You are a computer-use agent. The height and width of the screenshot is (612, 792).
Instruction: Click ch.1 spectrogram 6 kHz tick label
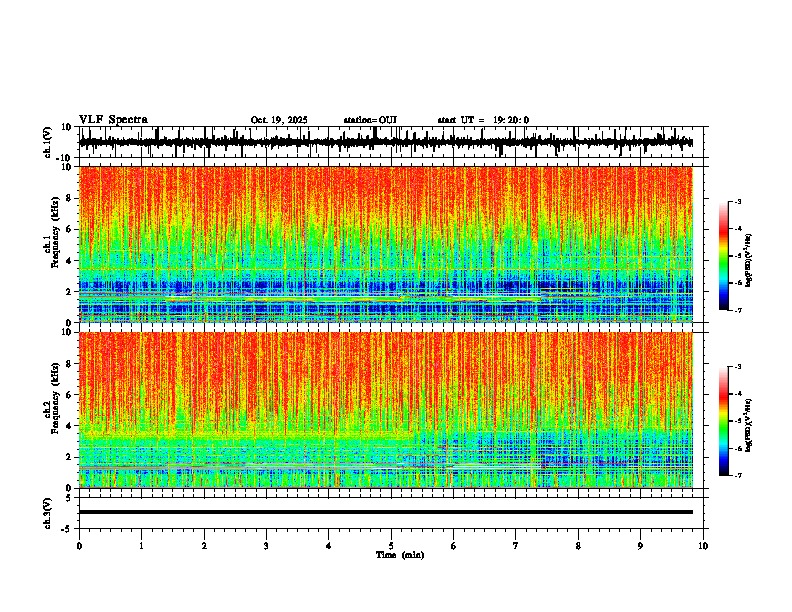pos(69,229)
